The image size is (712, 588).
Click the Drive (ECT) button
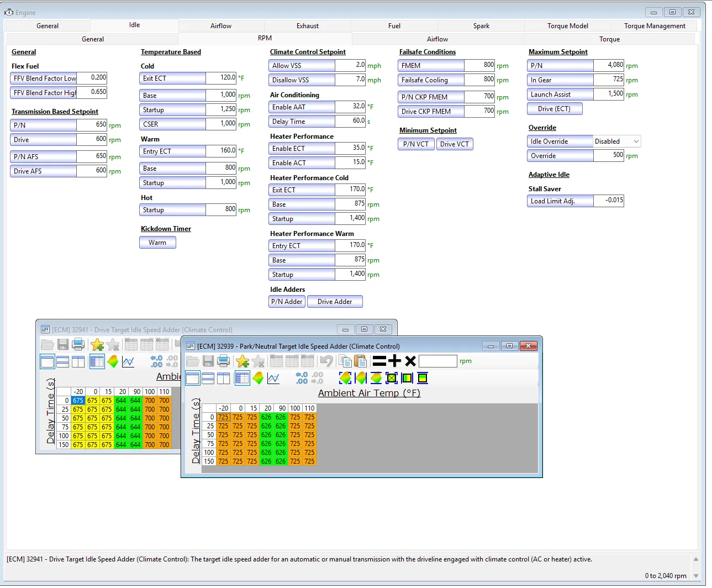click(554, 109)
